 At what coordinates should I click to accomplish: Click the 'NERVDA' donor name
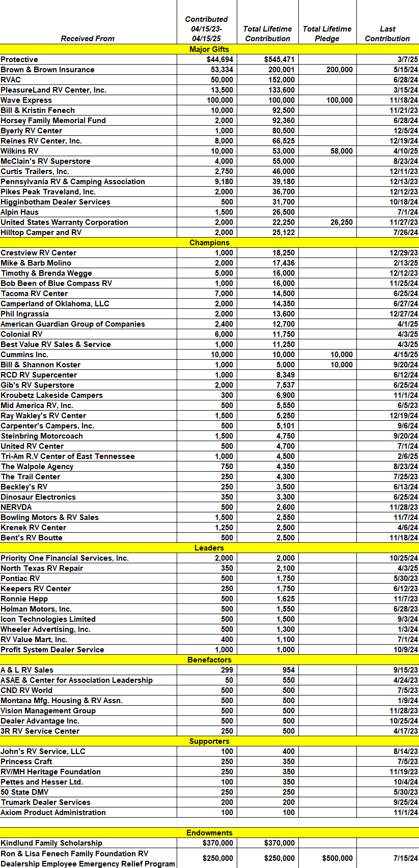pos(16,507)
